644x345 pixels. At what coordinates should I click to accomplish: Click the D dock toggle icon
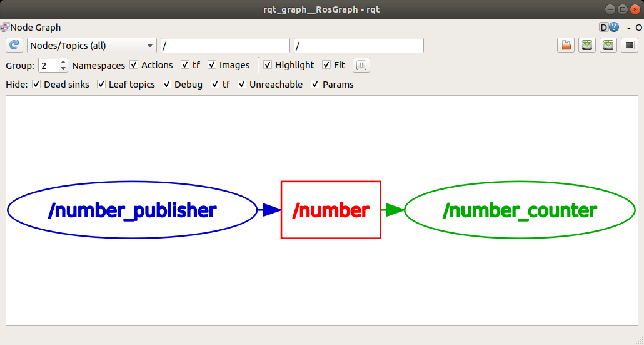(603, 28)
